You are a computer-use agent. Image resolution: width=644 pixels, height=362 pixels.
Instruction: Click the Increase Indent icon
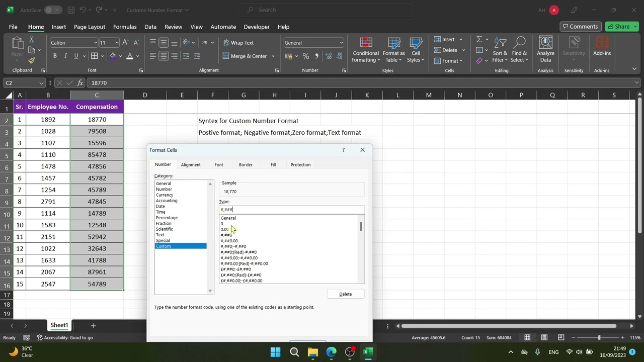pos(197,56)
